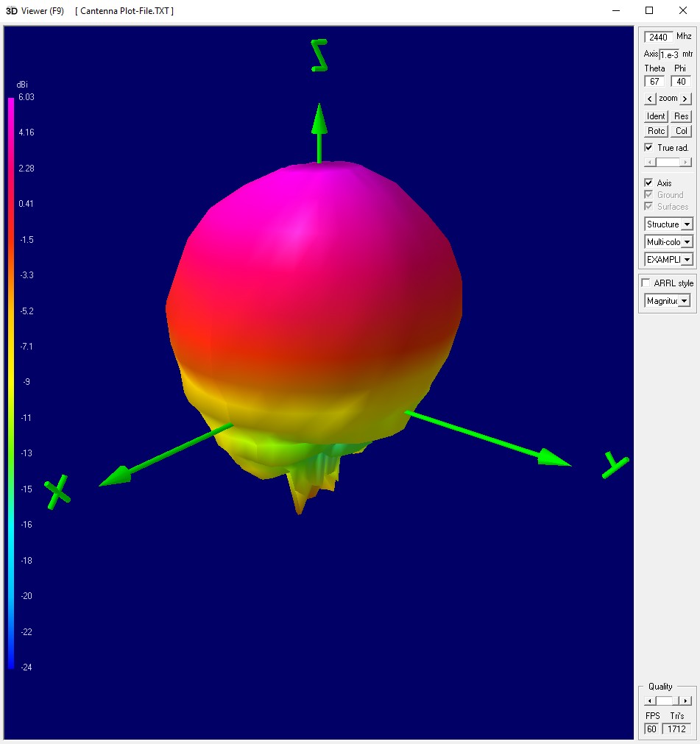This screenshot has height=744, width=700.
Task: Click the Rotc button
Action: [x=656, y=131]
